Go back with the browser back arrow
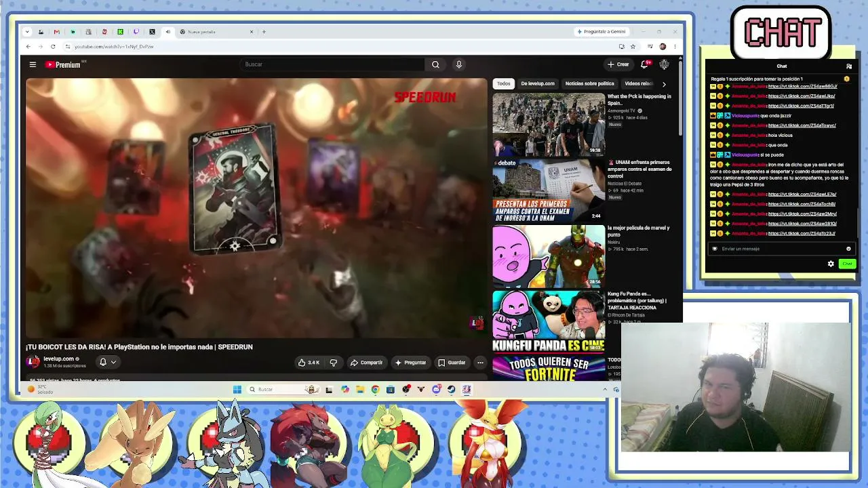Viewport: 868px width, 488px height. 28,47
